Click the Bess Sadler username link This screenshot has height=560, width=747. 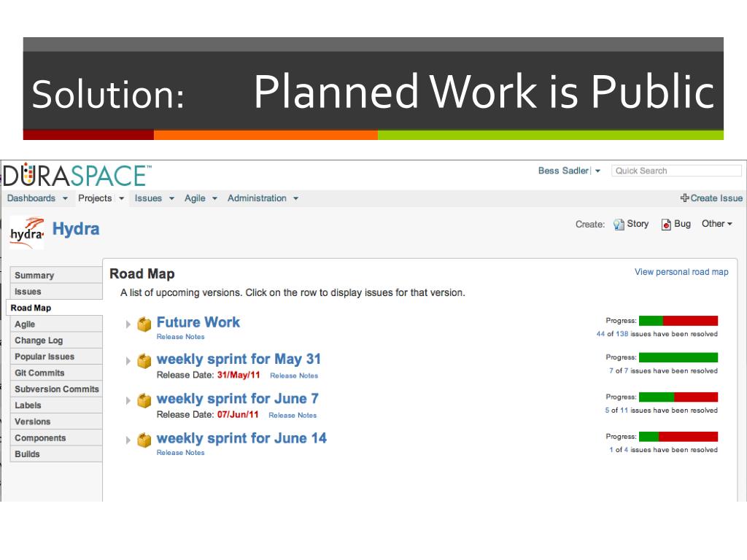pyautogui.click(x=564, y=171)
